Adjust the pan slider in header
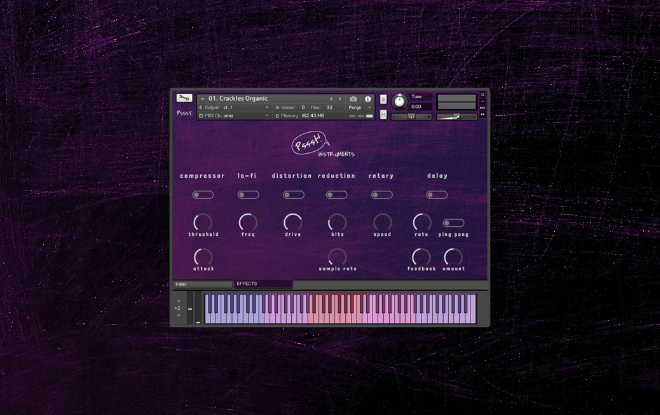660x415 pixels. (x=411, y=117)
